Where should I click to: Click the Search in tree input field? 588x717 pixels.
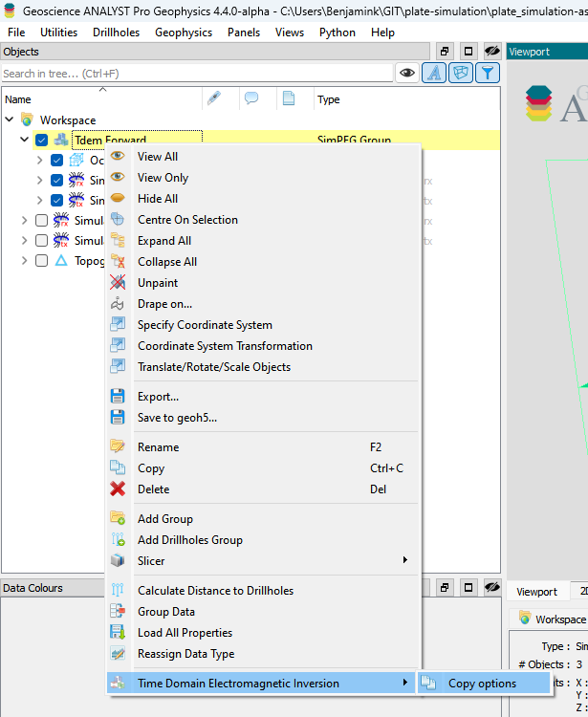point(196,74)
